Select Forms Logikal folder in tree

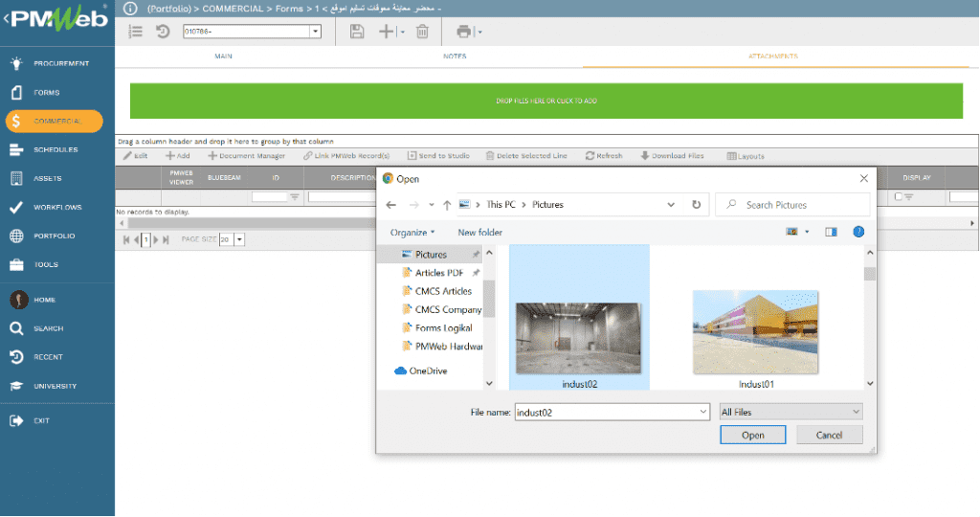[x=436, y=327]
